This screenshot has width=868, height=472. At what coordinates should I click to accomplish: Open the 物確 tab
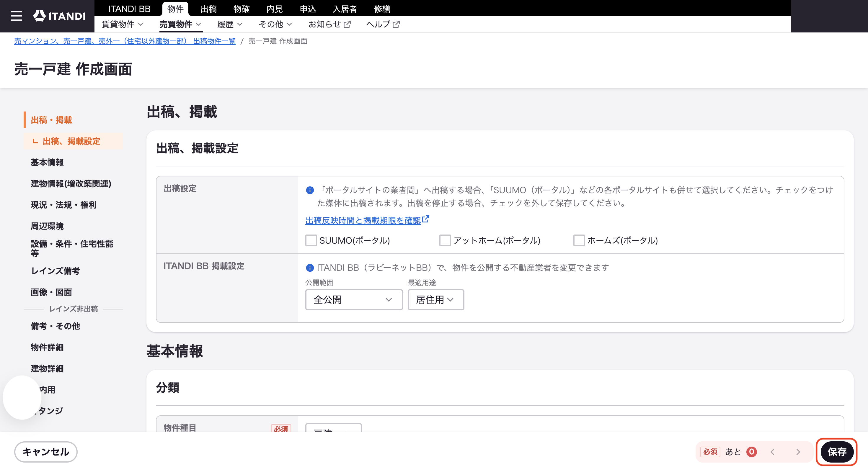point(241,9)
